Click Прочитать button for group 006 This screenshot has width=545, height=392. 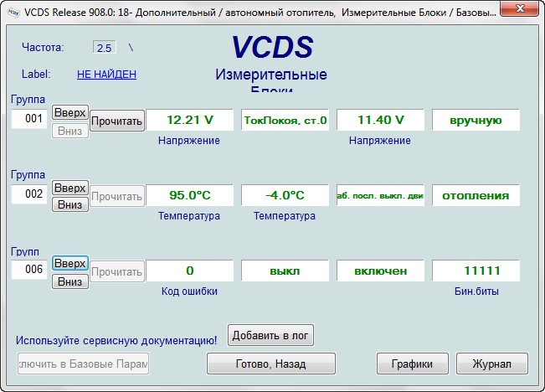pyautogui.click(x=117, y=271)
